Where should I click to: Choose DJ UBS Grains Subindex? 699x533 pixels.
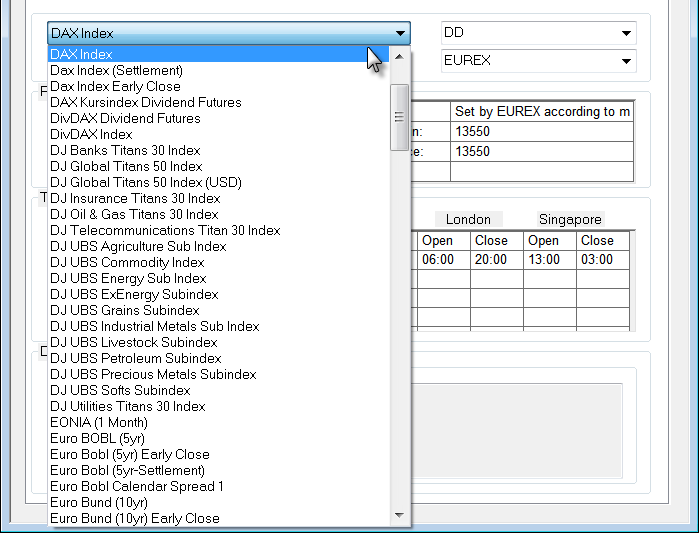(124, 310)
